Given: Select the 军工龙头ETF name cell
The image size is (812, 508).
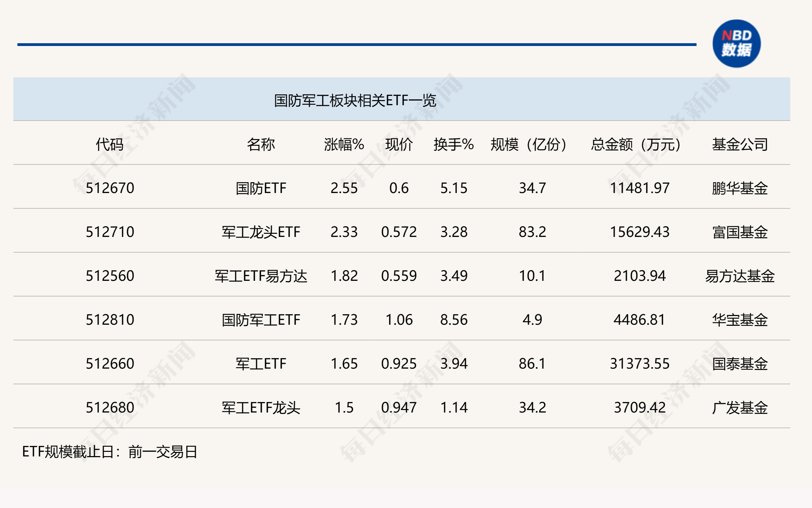Looking at the screenshot, I should point(261,232).
